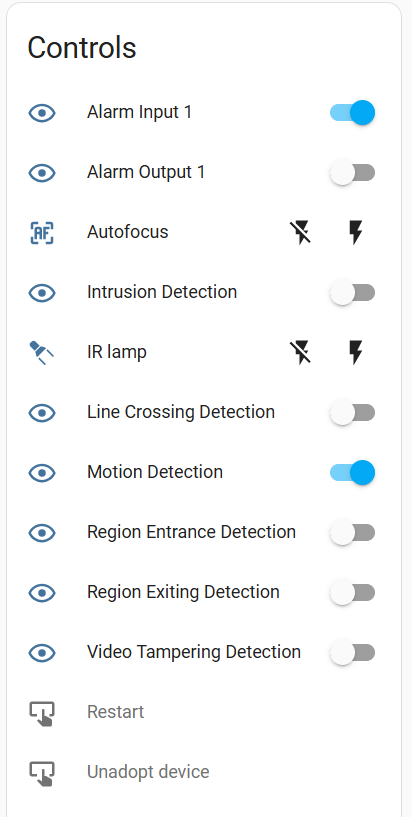
Task: Enable Line Crossing Detection
Action: [353, 413]
